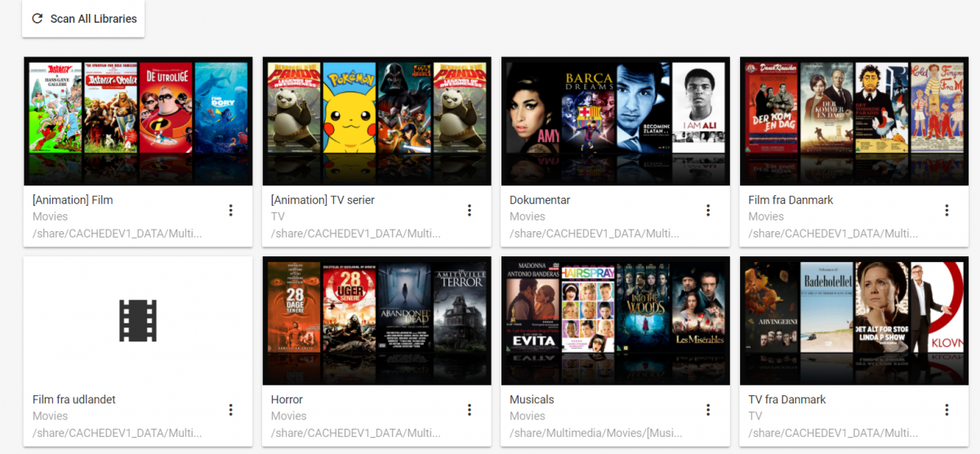Open the Dokumentar library poster thumbnail

click(615, 121)
